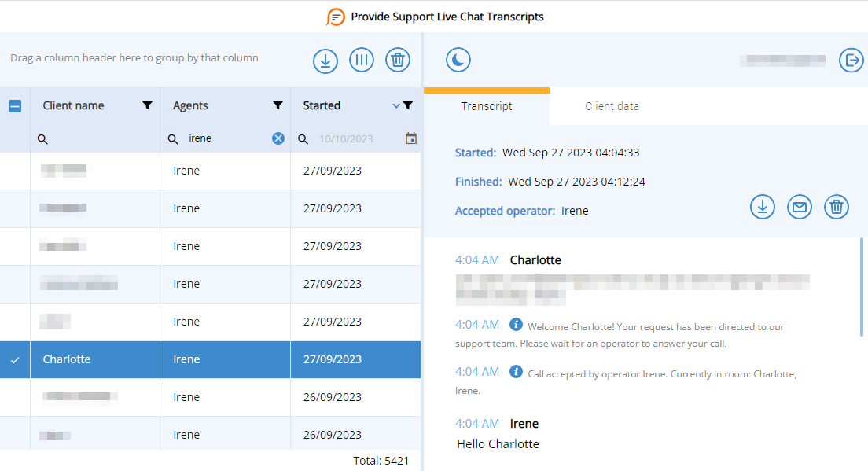Click the Provide Support logo
868x471 pixels.
point(336,17)
